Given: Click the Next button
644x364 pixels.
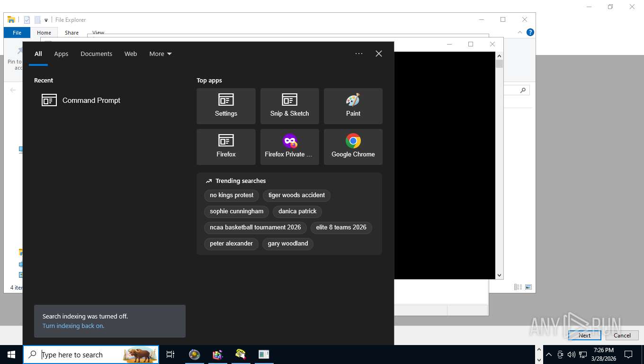Looking at the screenshot, I should click(x=585, y=335).
